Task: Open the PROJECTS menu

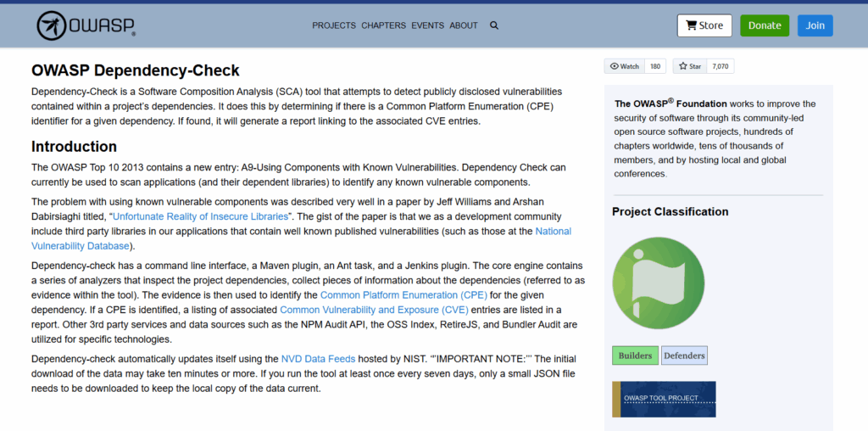Action: point(334,25)
